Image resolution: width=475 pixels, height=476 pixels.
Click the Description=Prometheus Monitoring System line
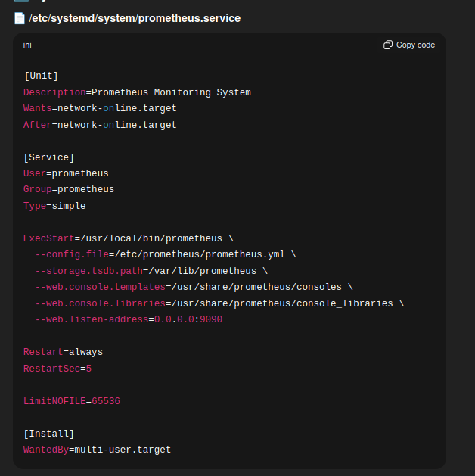click(x=137, y=92)
